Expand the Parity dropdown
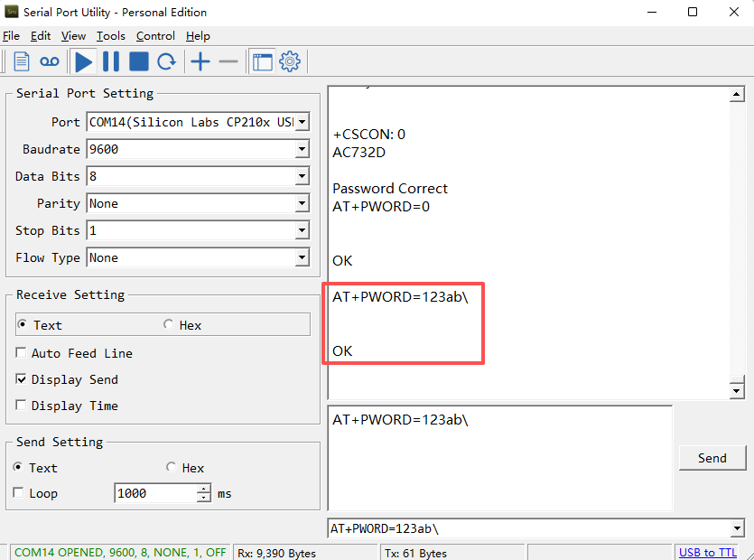The image size is (754, 560). click(x=302, y=203)
